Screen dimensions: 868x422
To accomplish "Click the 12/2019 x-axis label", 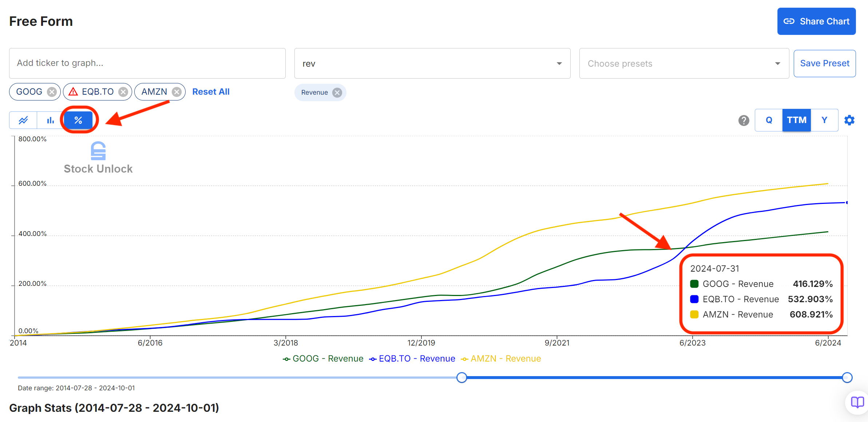I will 421,343.
